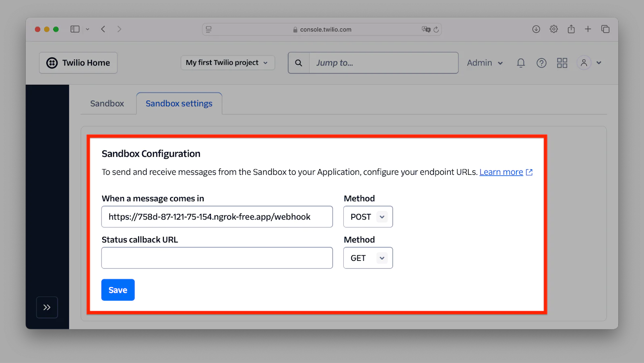
Task: Select the Sandbox settings tab
Action: coord(179,104)
